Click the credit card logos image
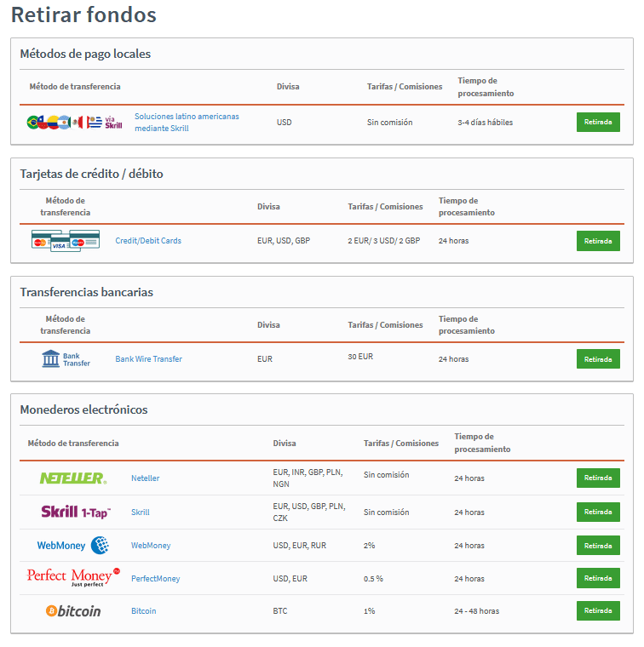644x647 pixels. 66,241
